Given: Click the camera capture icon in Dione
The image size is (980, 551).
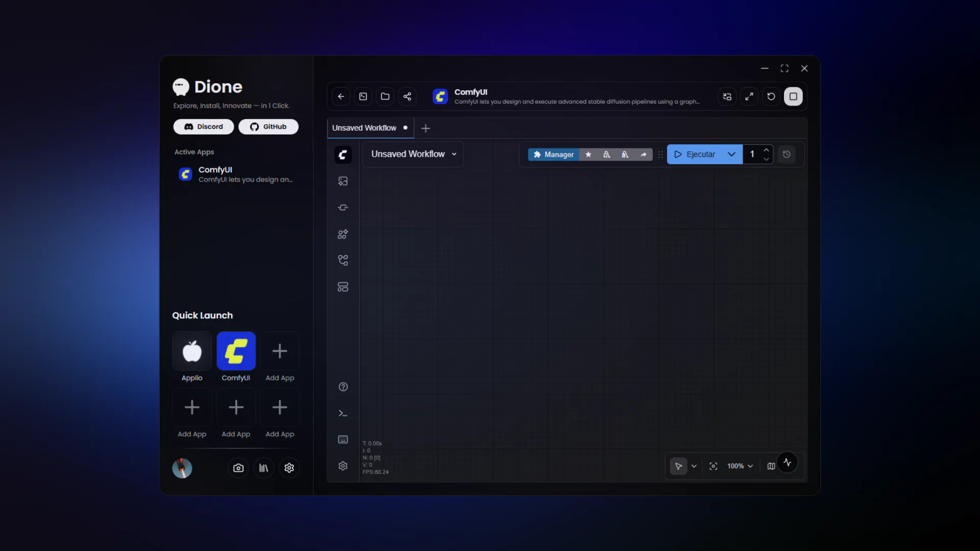Looking at the screenshot, I should (x=238, y=468).
